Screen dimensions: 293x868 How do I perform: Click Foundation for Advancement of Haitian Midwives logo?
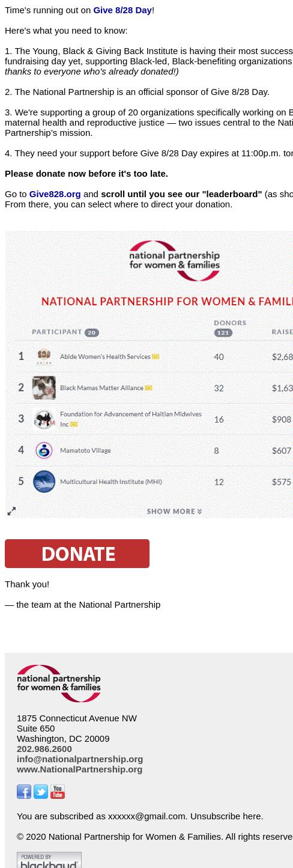[44, 419]
